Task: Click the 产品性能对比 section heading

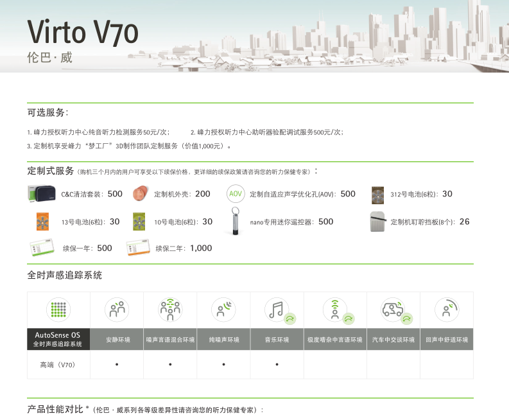Action: click(55, 409)
